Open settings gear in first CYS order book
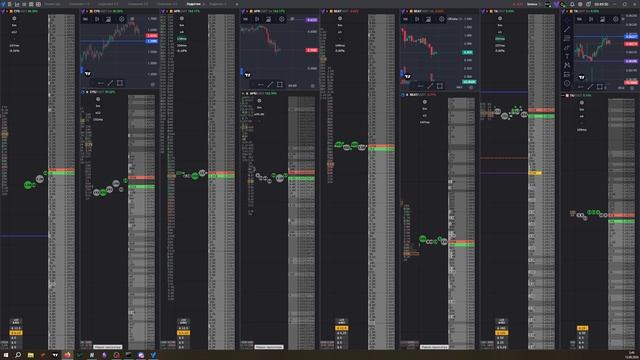 14,19
